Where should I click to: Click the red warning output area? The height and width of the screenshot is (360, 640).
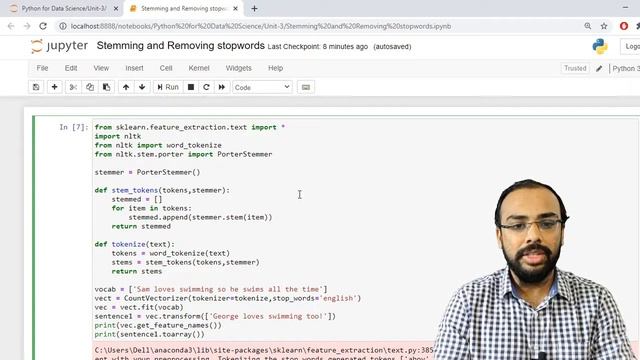[263, 351]
